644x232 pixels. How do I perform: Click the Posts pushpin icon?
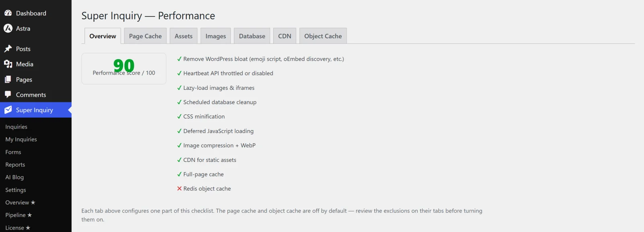pyautogui.click(x=8, y=49)
